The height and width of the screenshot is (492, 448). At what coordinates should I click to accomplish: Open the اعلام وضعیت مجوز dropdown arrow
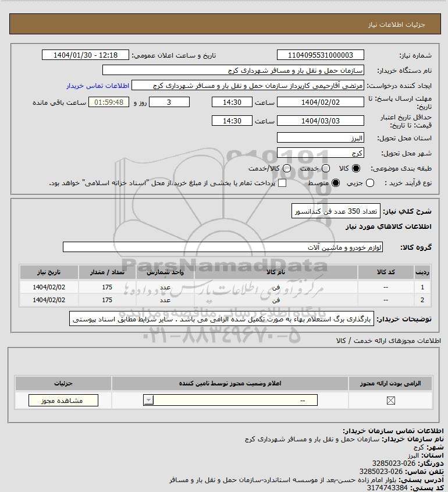coord(148,400)
